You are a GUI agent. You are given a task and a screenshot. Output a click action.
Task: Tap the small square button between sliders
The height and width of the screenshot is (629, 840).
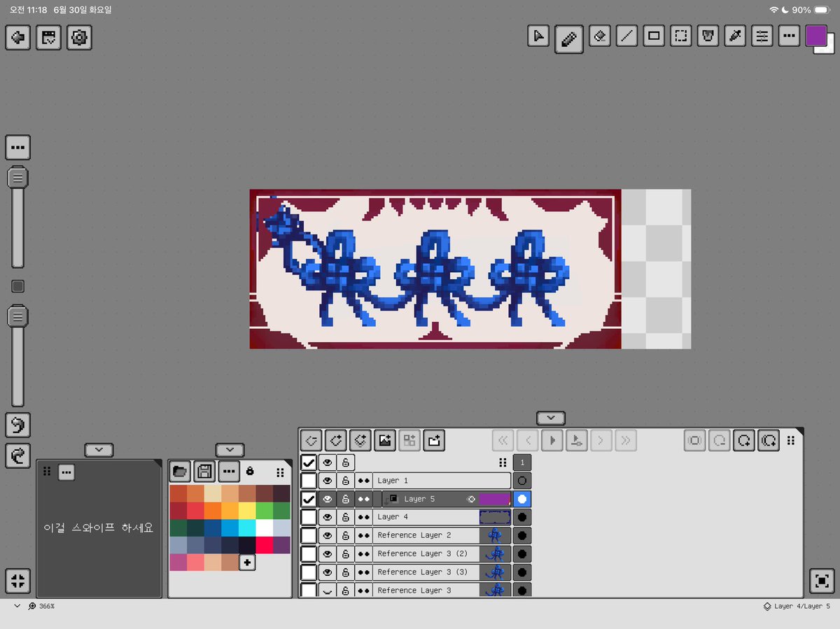pyautogui.click(x=18, y=286)
